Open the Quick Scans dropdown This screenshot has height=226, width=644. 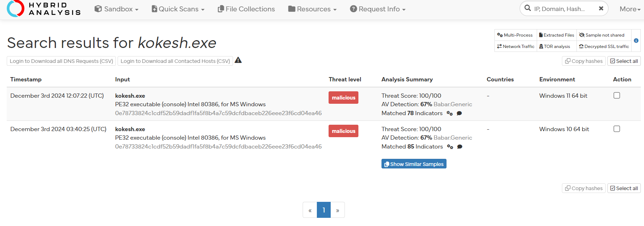178,9
